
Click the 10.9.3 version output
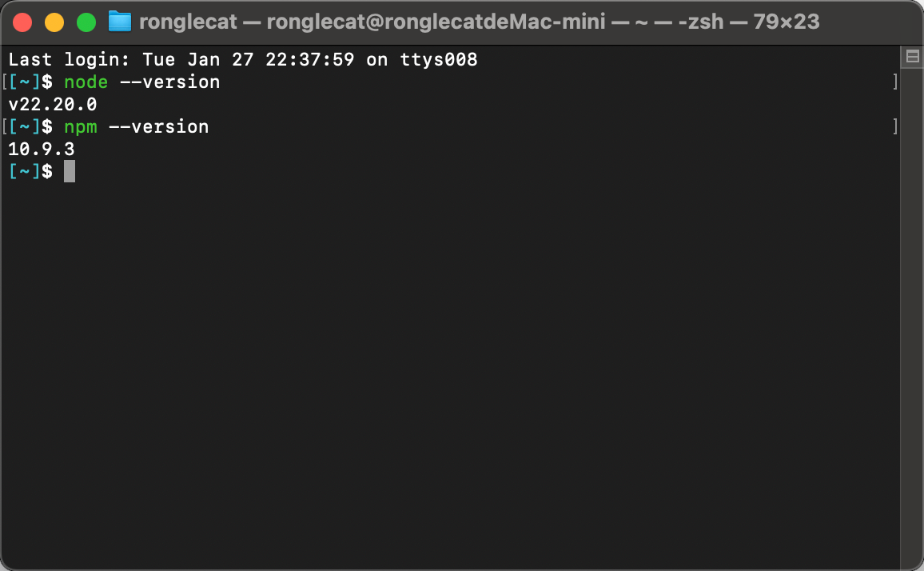tap(42, 150)
